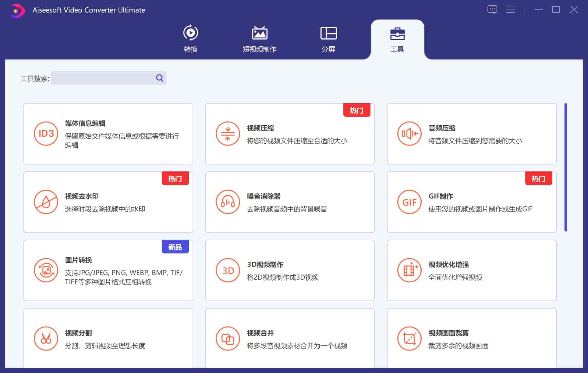Open the 视频合并 tool title
This screenshot has width=588, height=373.
(x=260, y=333)
